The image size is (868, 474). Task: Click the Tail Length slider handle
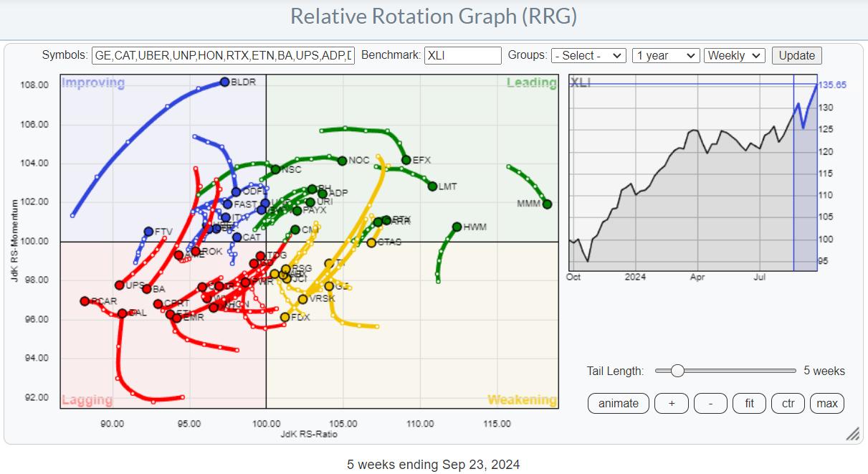coord(677,371)
